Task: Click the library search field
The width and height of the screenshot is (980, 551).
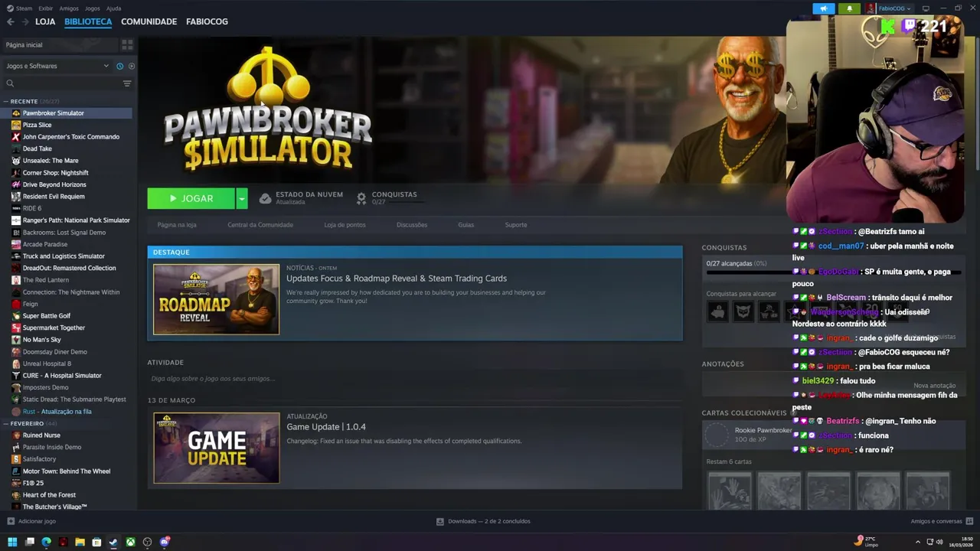Action: click(x=63, y=83)
